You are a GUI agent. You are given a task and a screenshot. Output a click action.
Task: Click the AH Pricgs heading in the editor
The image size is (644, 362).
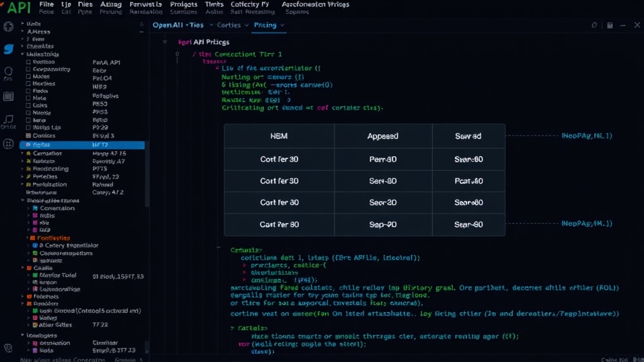(211, 42)
